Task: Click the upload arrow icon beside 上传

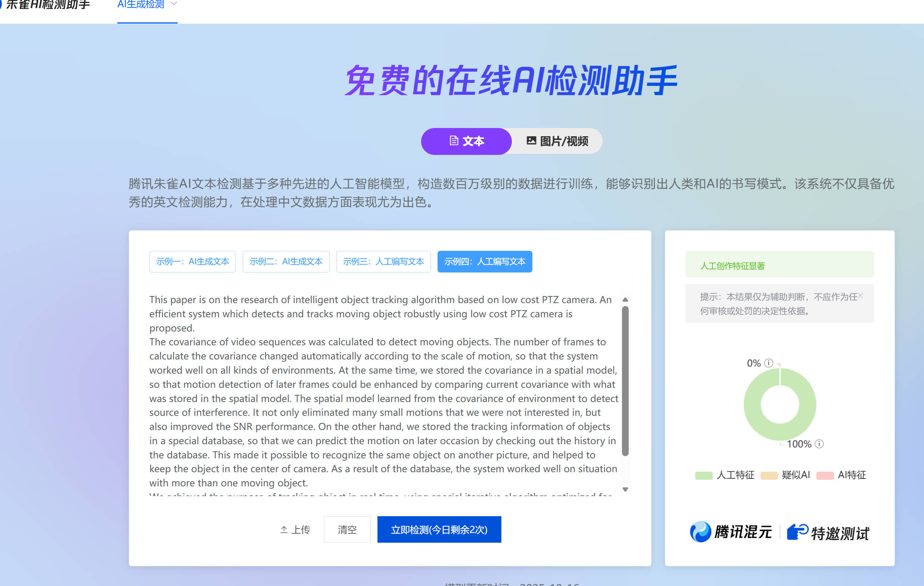Action: pyautogui.click(x=284, y=530)
